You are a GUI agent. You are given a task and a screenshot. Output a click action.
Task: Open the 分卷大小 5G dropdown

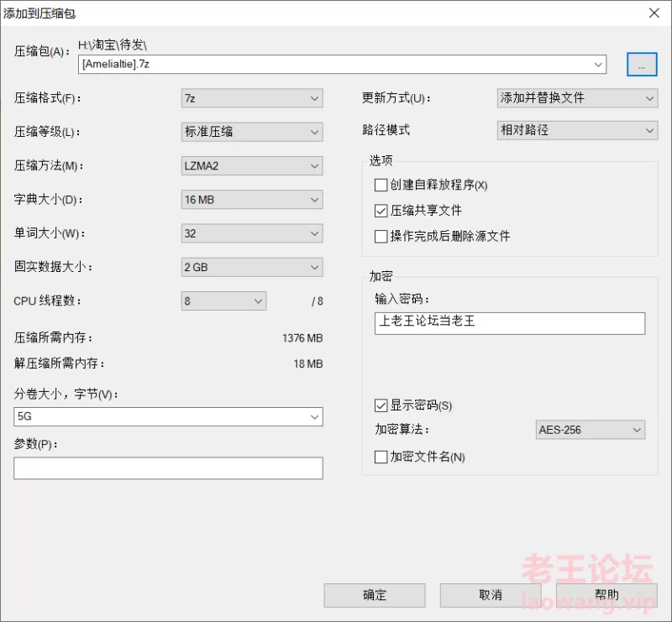[x=168, y=416]
